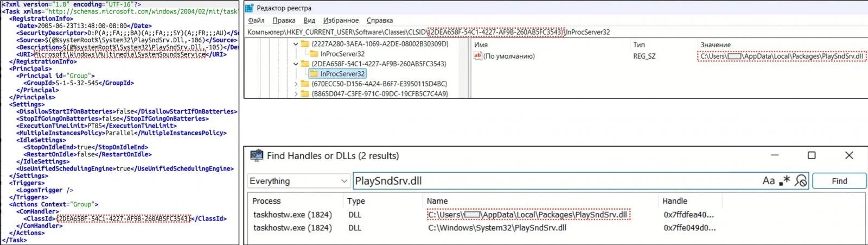Open the Файл menu in Registry Editor
The width and height of the screenshot is (868, 245).
(x=256, y=21)
